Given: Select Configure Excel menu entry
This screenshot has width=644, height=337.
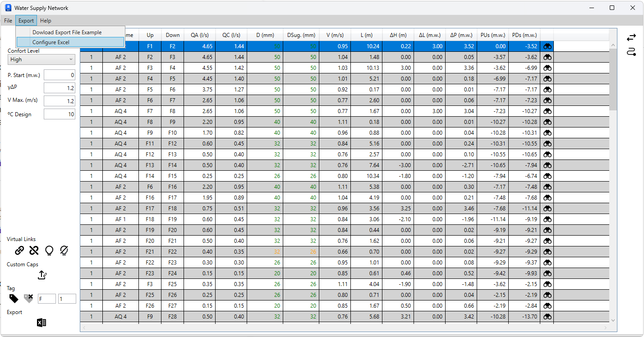Looking at the screenshot, I should [x=70, y=42].
